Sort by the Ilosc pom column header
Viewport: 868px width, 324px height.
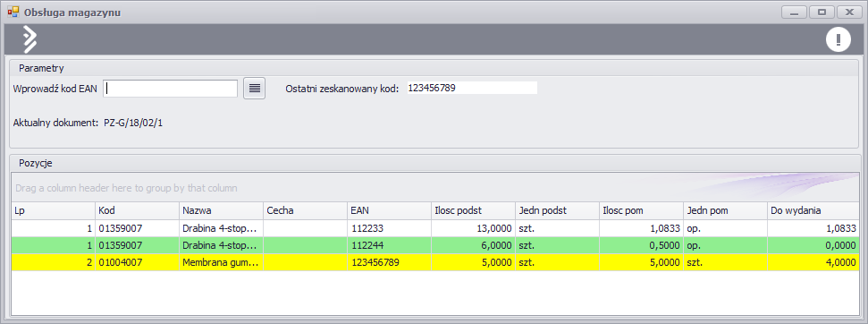click(642, 210)
